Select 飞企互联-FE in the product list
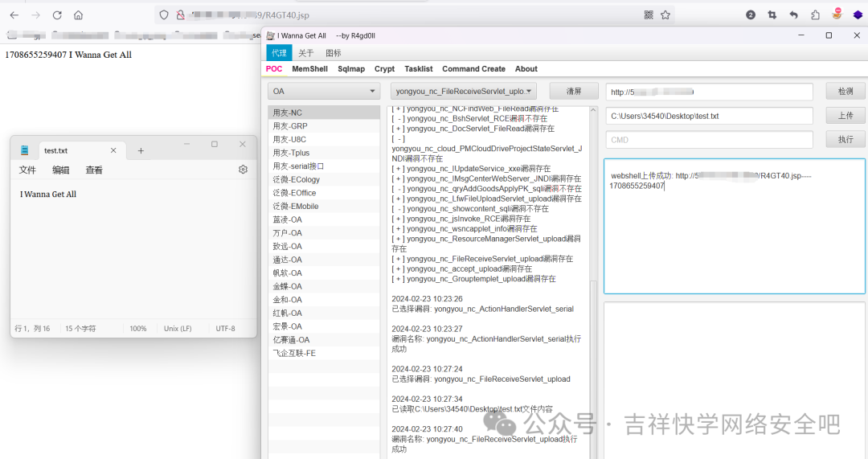The height and width of the screenshot is (459, 868). [x=324, y=353]
